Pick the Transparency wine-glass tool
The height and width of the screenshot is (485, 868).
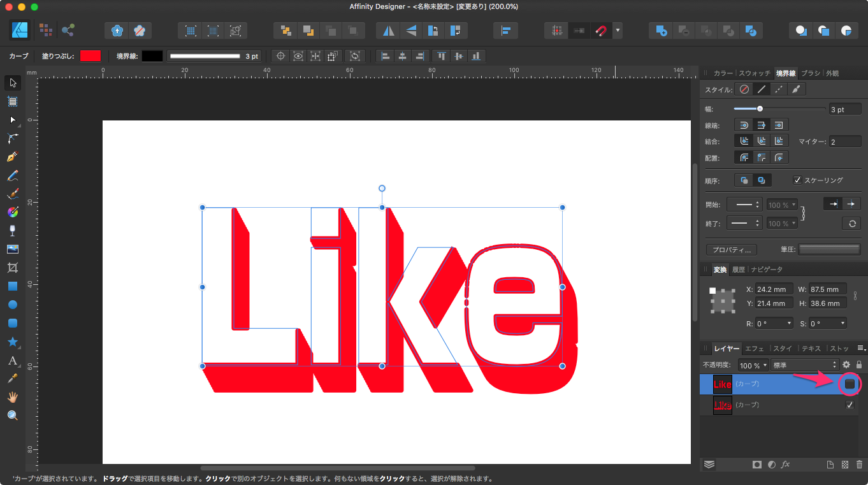12,231
